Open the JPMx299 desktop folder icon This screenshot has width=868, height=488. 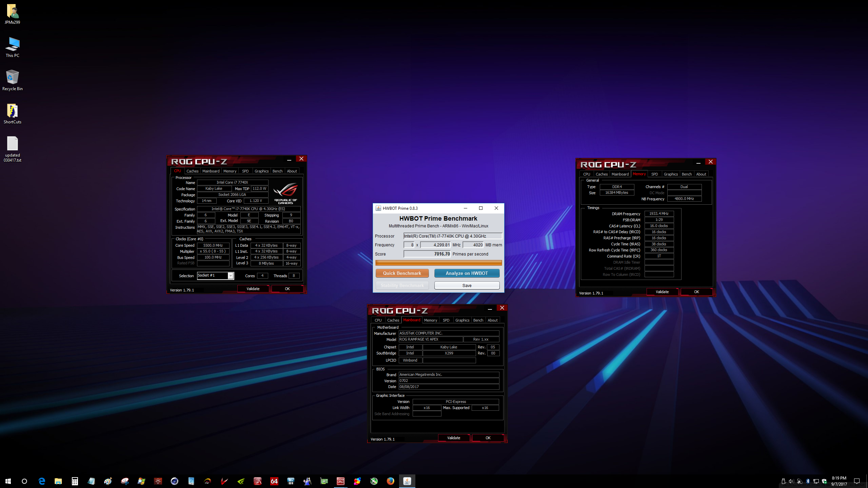(13, 14)
